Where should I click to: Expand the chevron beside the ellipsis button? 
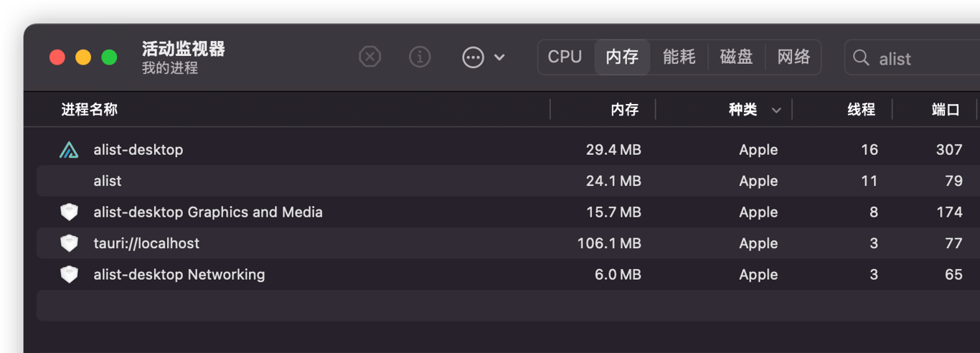pos(500,57)
